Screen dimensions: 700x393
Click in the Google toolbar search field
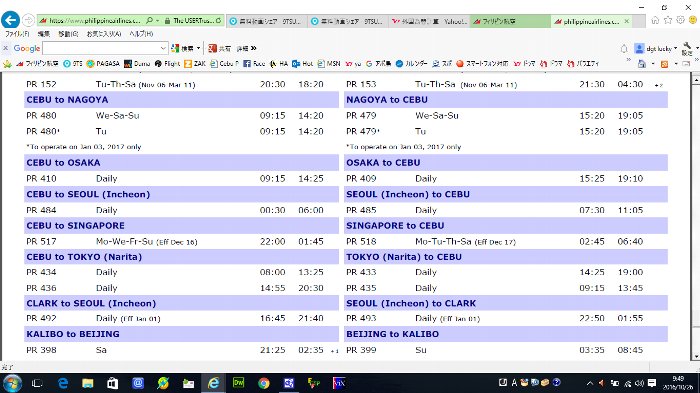[101, 48]
